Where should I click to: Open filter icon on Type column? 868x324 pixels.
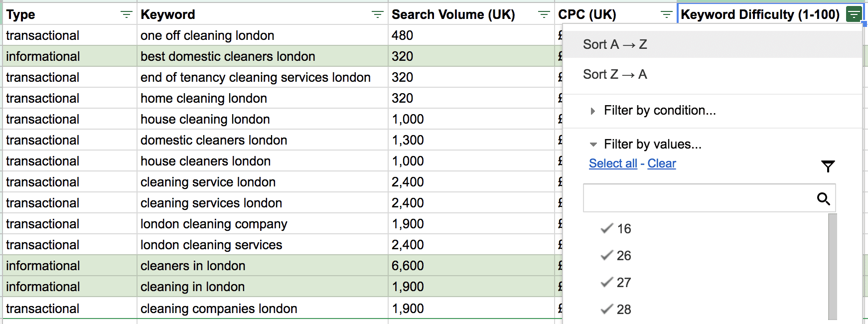127,15
